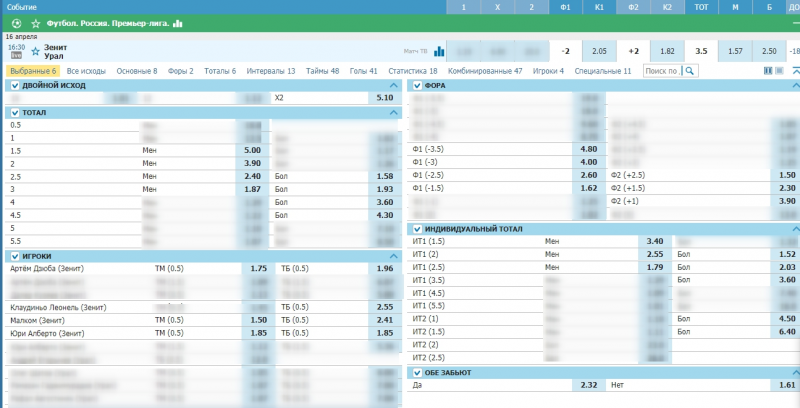Click the football icon in the league header
The width and height of the screenshot is (800, 408).
pyautogui.click(x=15, y=22)
